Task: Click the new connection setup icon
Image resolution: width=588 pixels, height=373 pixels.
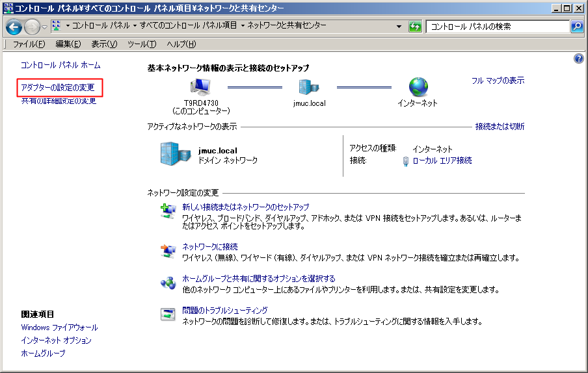Action: 168,211
